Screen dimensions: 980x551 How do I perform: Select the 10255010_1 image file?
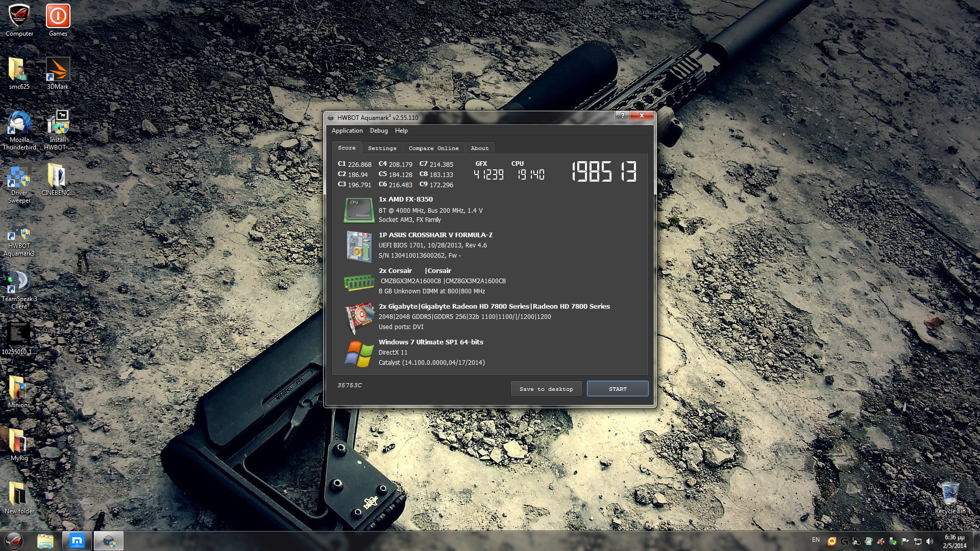click(x=19, y=339)
